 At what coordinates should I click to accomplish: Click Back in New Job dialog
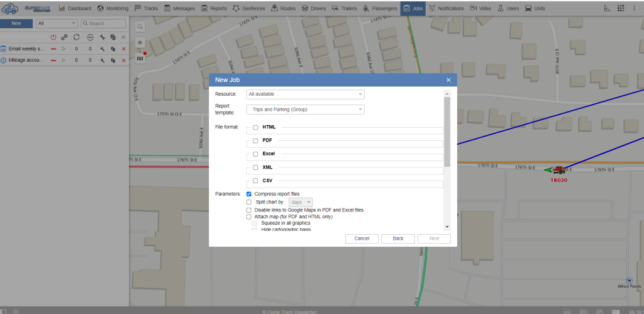(398, 238)
